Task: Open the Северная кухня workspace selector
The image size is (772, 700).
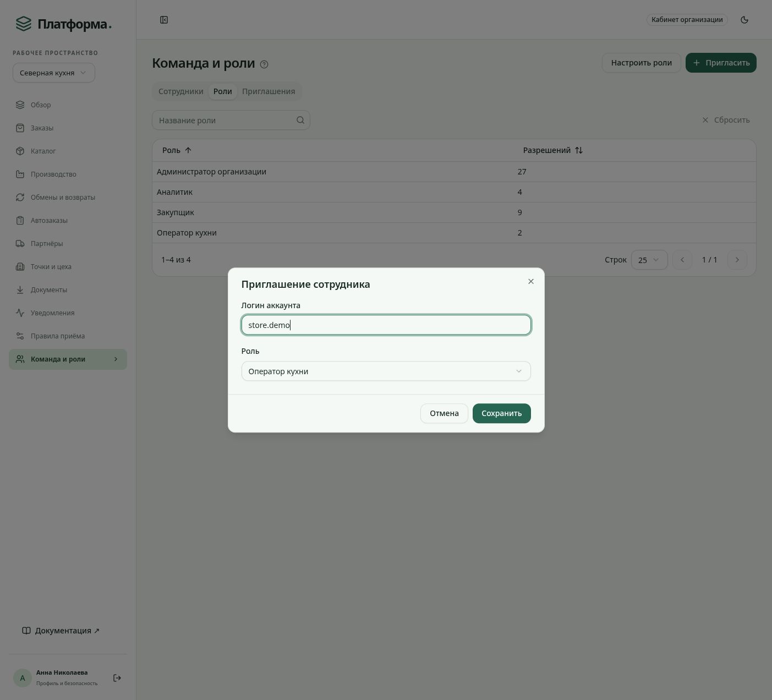Action: (x=54, y=73)
